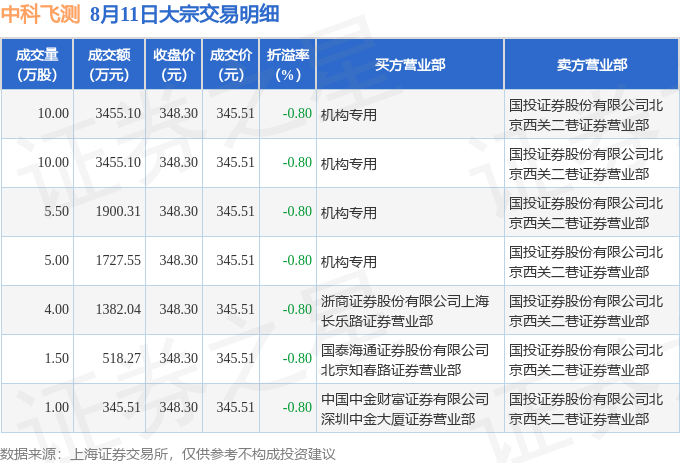Select the 收盘价(元) column header

(x=173, y=64)
